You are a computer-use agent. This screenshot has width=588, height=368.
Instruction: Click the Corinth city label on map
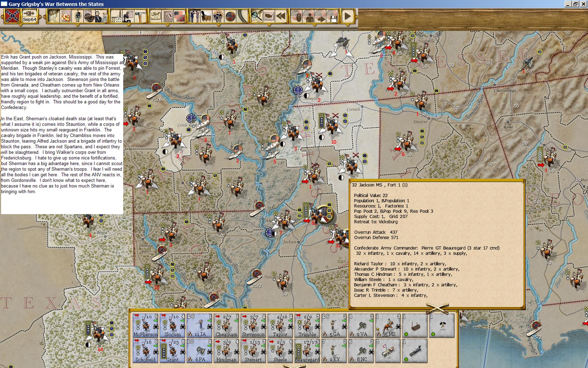353,109
